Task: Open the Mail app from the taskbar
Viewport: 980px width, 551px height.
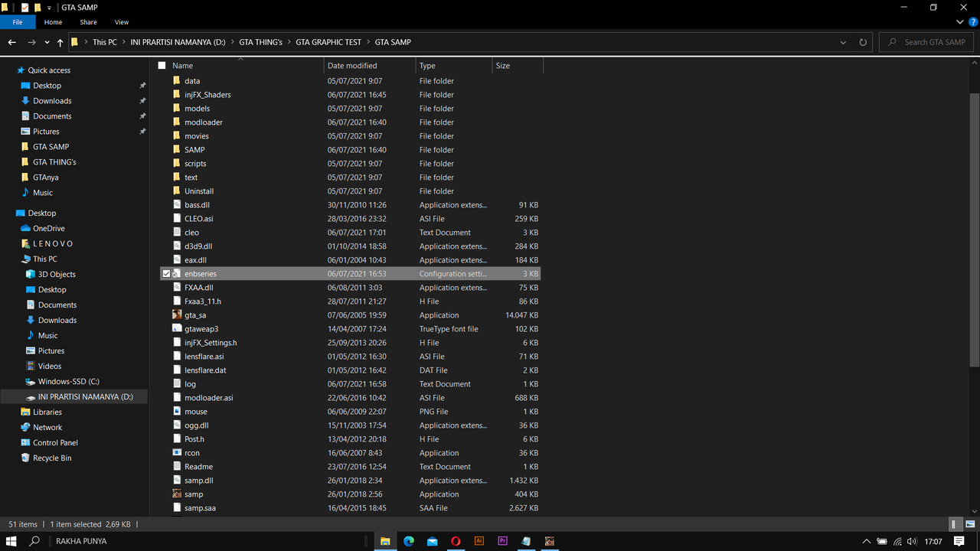Action: click(433, 541)
